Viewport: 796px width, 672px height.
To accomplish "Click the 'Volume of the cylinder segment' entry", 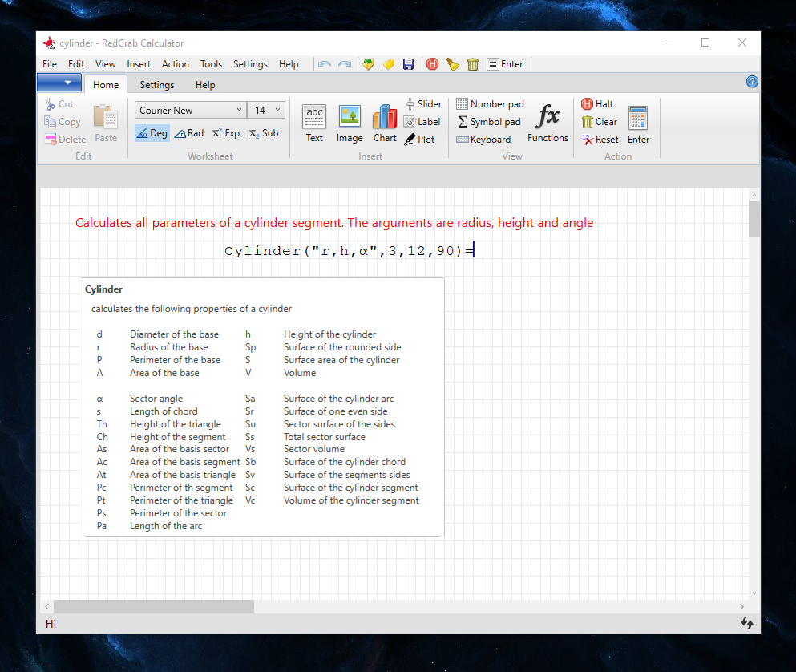I will pos(351,500).
